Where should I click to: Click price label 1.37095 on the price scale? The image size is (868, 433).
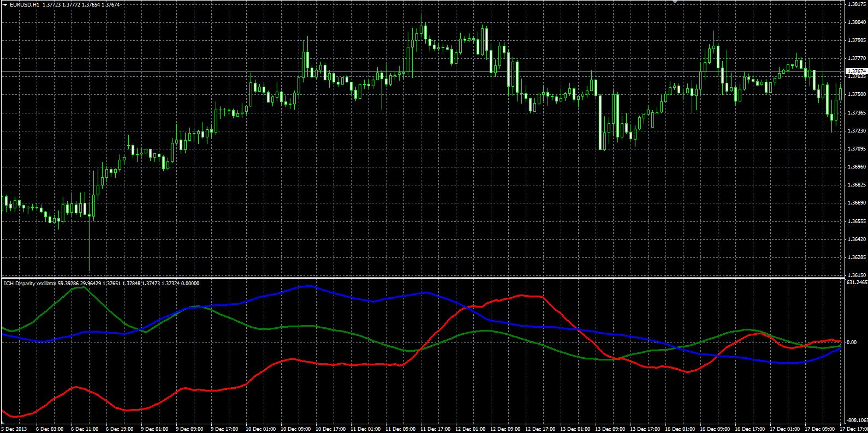click(x=857, y=149)
